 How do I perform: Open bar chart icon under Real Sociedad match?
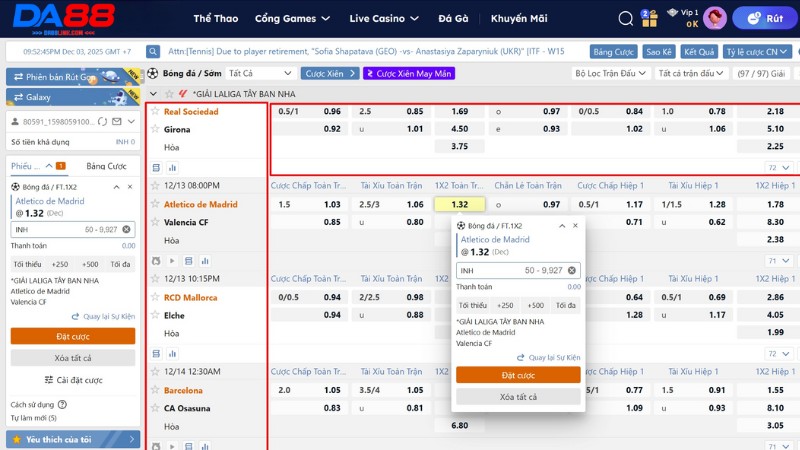click(x=172, y=167)
